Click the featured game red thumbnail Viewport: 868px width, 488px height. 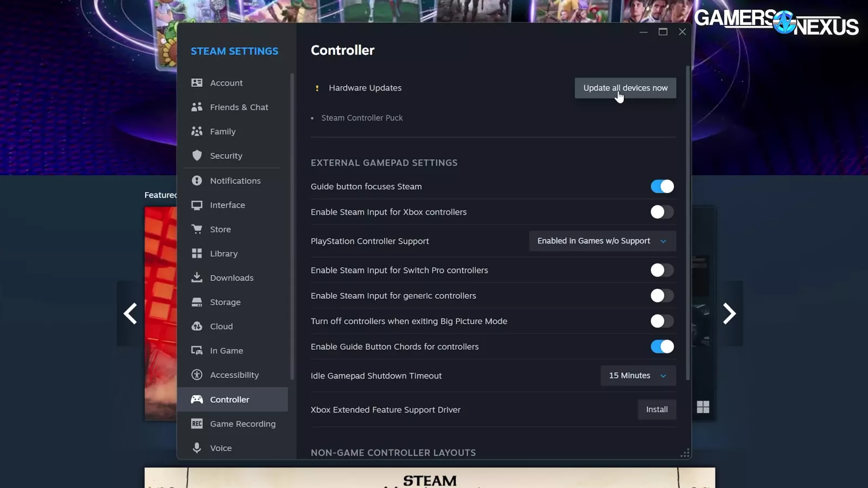[161, 313]
